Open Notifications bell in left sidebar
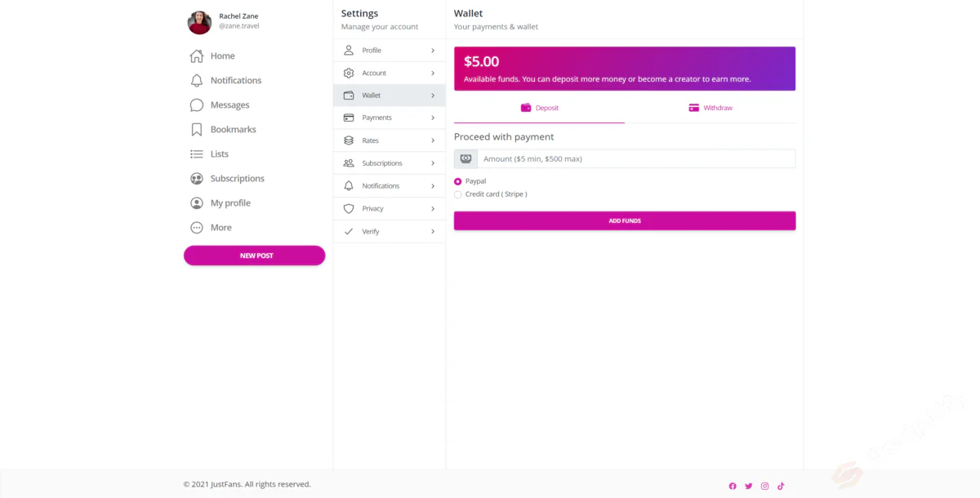The height and width of the screenshot is (498, 980). click(197, 81)
